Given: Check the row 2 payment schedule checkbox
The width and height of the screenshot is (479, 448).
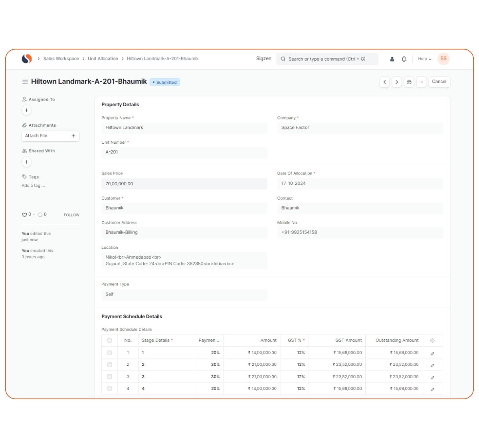Looking at the screenshot, I should (109, 365).
